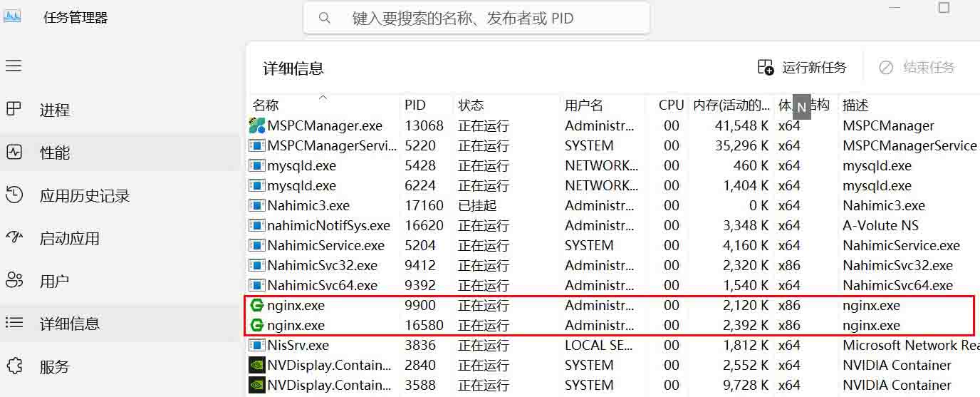980x397 pixels.
Task: Sort by the 状态 column header
Action: tap(471, 105)
